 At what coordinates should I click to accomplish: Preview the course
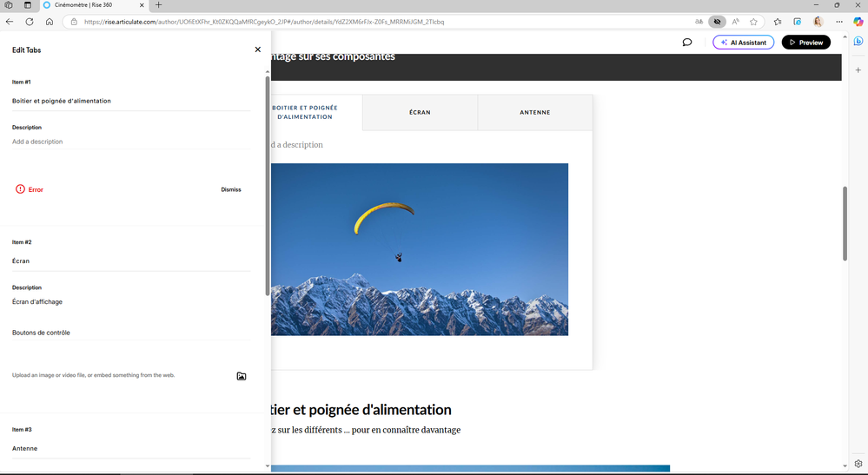[806, 42]
